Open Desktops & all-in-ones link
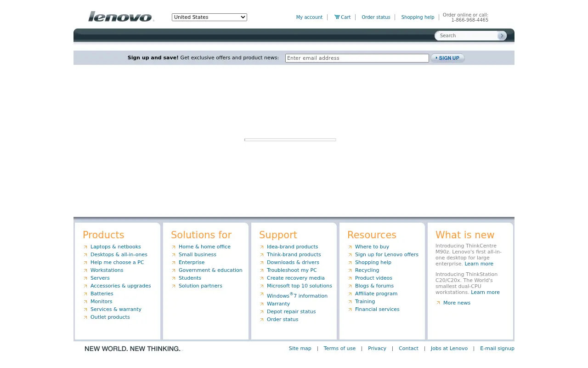The image size is (588, 368). pos(119,255)
